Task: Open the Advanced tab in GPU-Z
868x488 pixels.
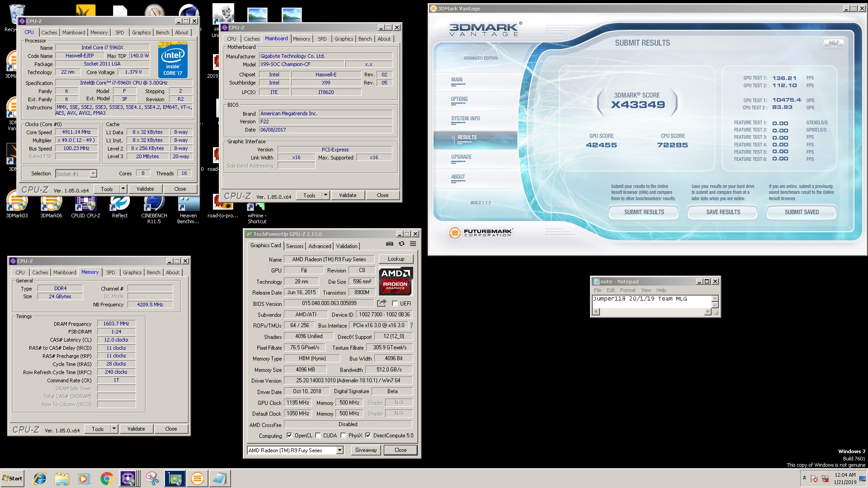Action: 320,246
